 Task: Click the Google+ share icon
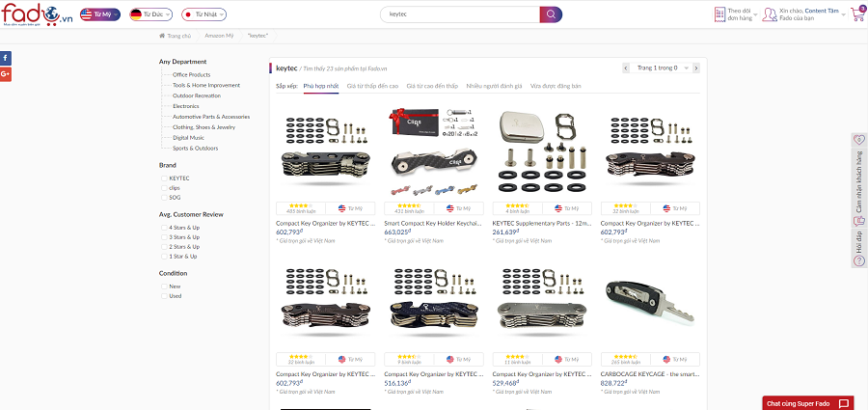tap(6, 74)
